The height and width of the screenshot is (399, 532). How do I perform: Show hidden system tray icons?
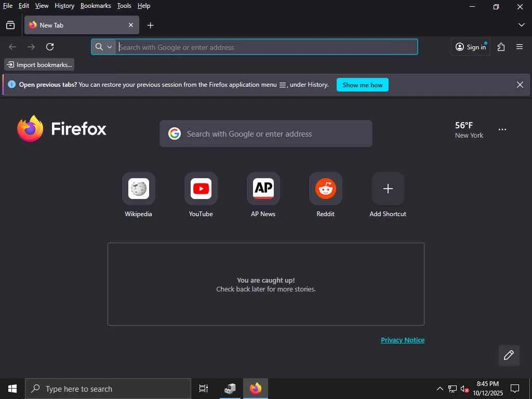[x=440, y=389]
